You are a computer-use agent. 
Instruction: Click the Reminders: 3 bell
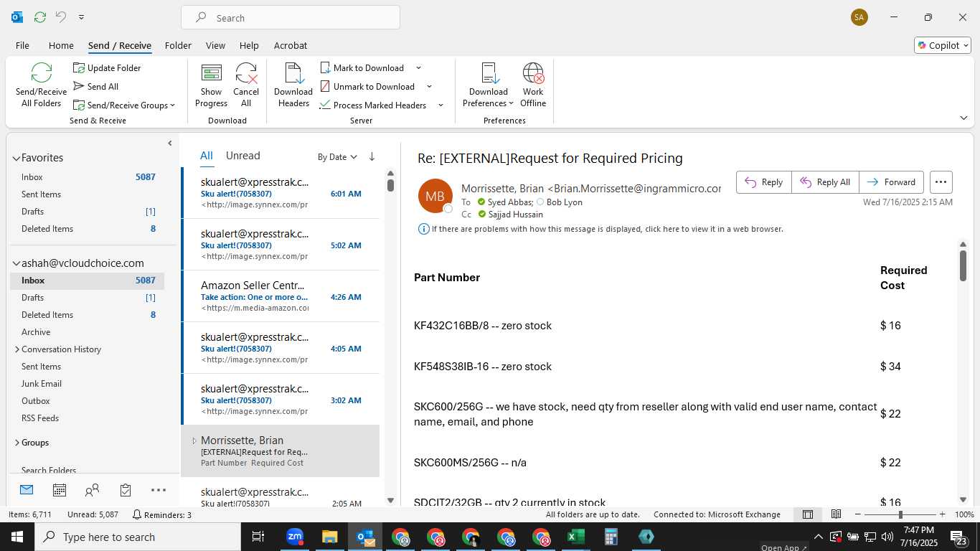click(x=162, y=514)
